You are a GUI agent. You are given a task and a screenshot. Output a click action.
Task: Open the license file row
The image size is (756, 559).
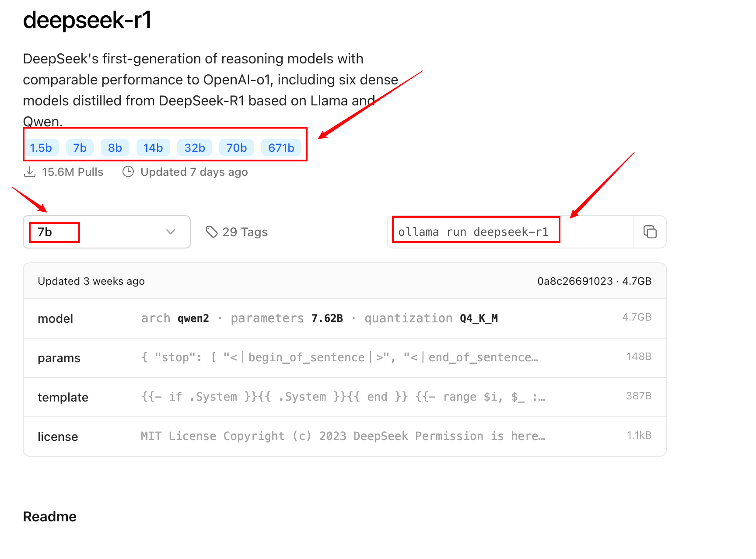[x=344, y=437]
